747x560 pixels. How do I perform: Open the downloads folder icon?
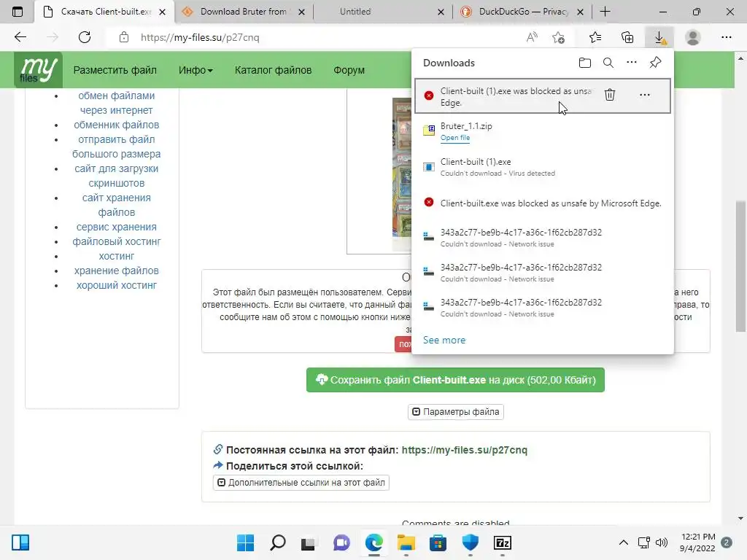click(584, 63)
